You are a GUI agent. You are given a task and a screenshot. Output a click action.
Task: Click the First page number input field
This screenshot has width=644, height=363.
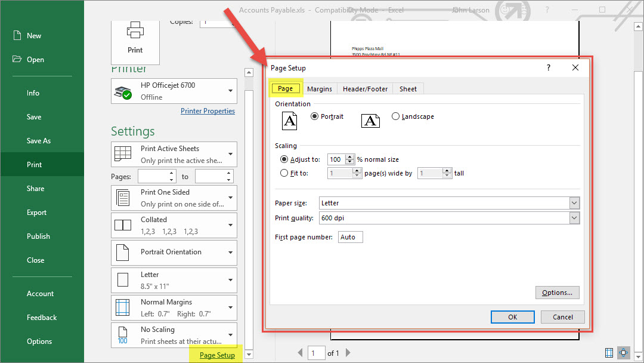[x=351, y=237]
